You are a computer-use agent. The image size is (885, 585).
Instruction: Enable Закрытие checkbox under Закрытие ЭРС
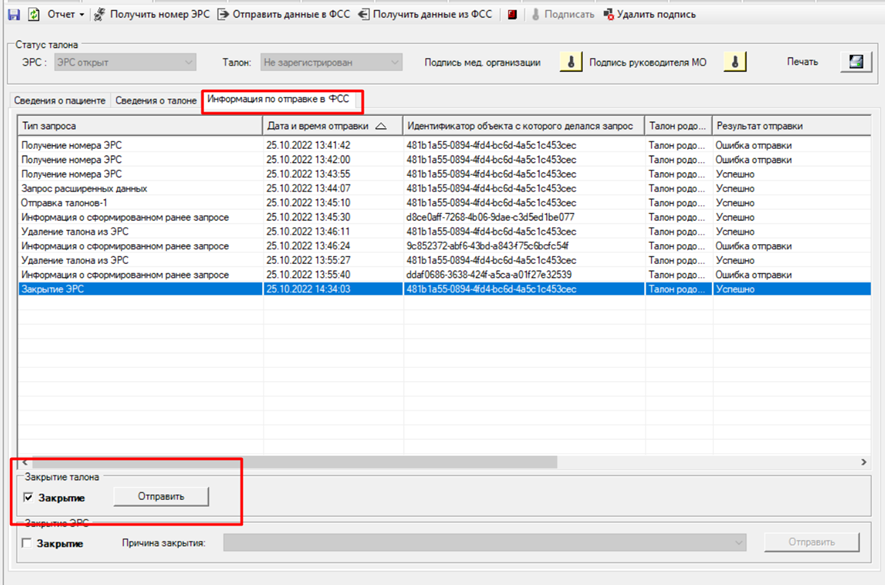pos(27,543)
